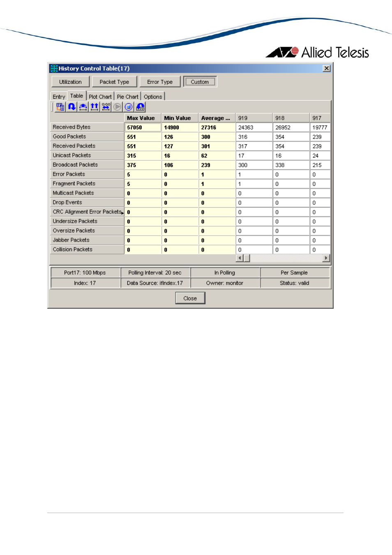
Task: Click Broadcast Packets max value 375
Action: coord(143,165)
